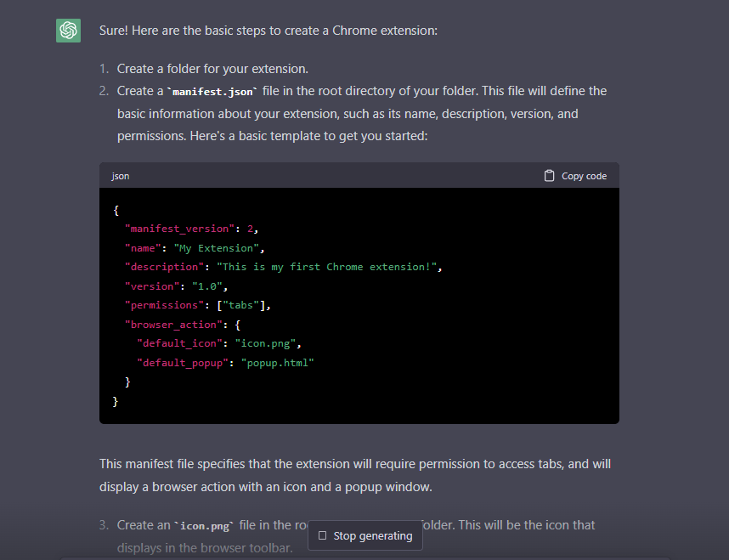Click the Copy code button
This screenshot has width=729, height=560.
(x=575, y=176)
